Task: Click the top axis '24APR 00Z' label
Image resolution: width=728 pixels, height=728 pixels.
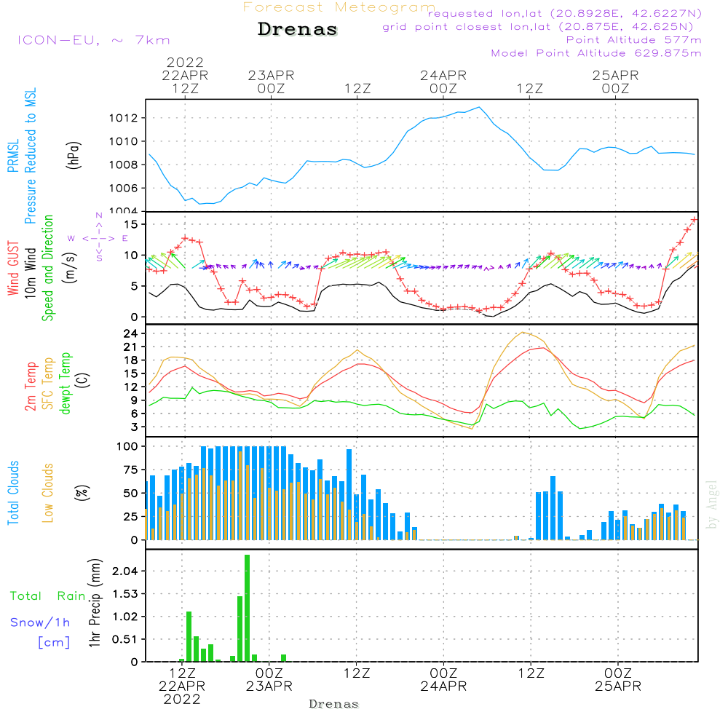Action: click(x=443, y=82)
